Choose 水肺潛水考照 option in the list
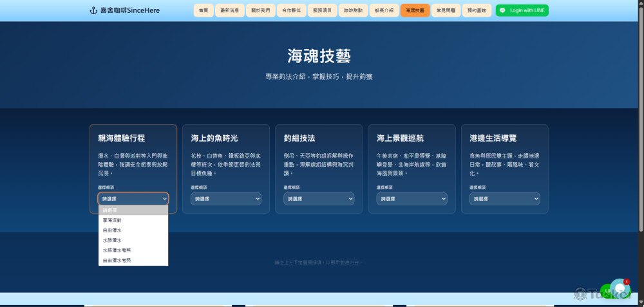Screen dimensions: 644x307 pyautogui.click(x=116, y=250)
